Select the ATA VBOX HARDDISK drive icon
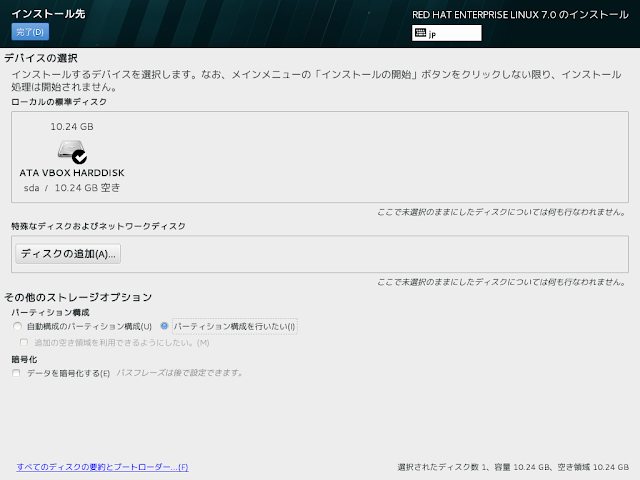 tap(72, 151)
